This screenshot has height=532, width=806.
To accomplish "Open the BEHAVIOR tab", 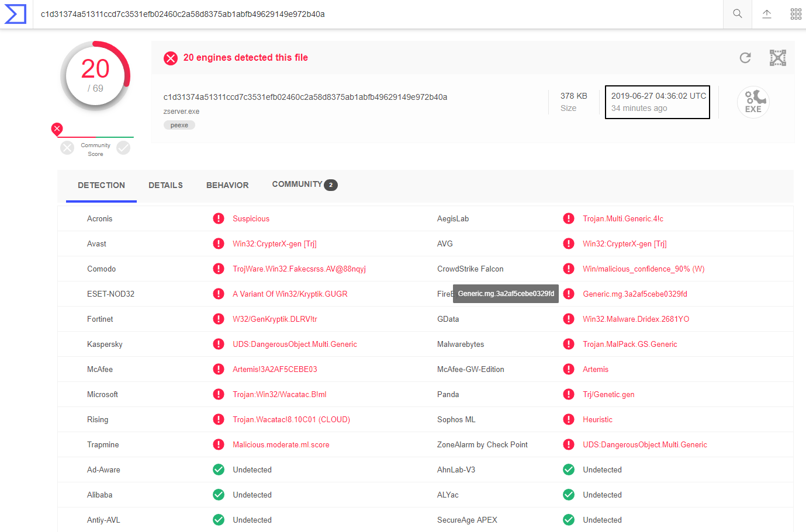I will [x=227, y=185].
